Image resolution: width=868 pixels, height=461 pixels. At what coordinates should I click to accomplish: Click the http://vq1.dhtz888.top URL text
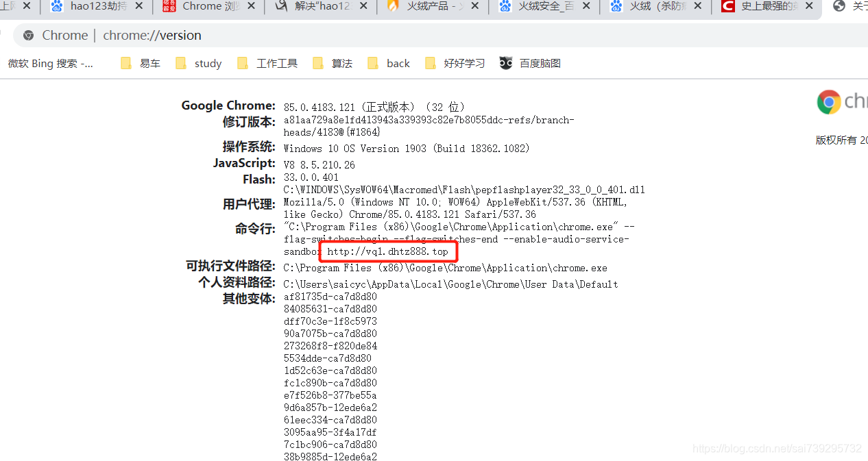387,251
